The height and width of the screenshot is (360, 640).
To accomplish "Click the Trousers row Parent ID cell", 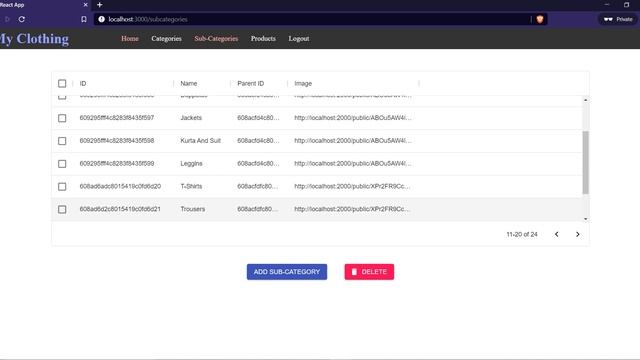I will coord(259,209).
